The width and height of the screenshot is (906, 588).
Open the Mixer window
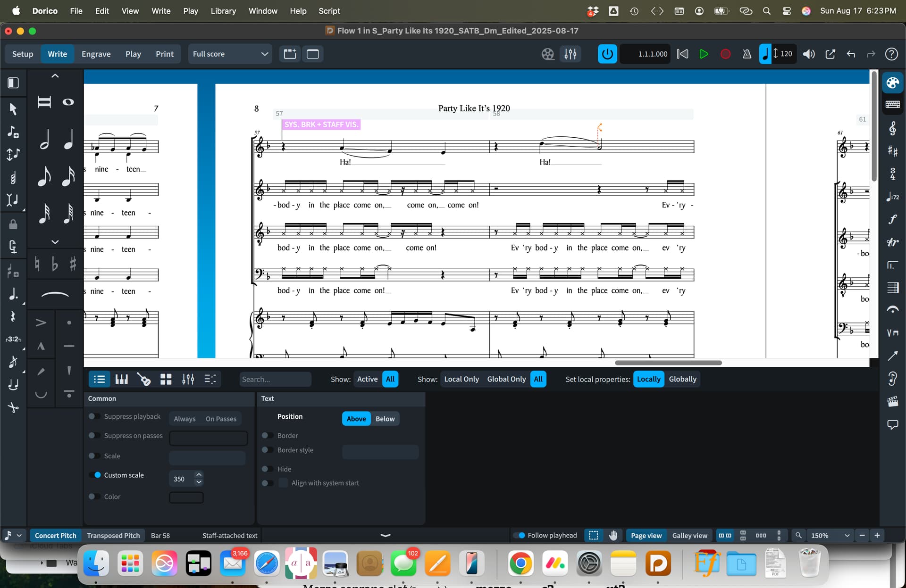(x=570, y=54)
